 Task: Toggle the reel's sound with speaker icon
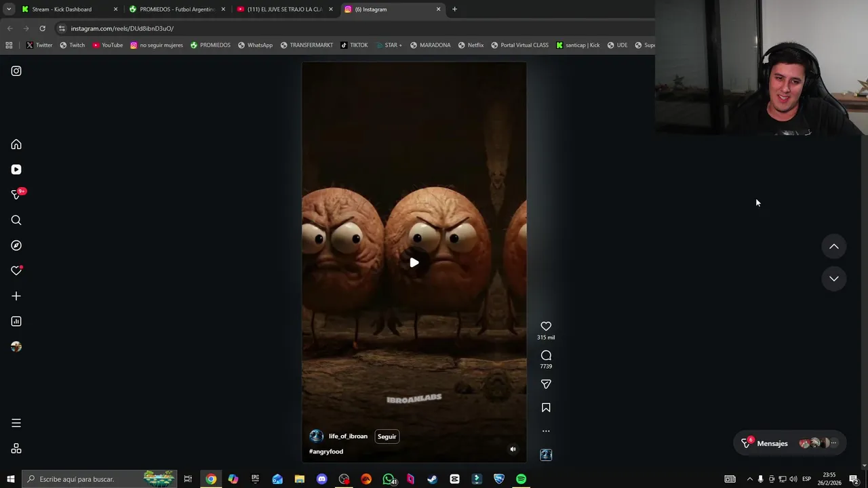point(513,449)
